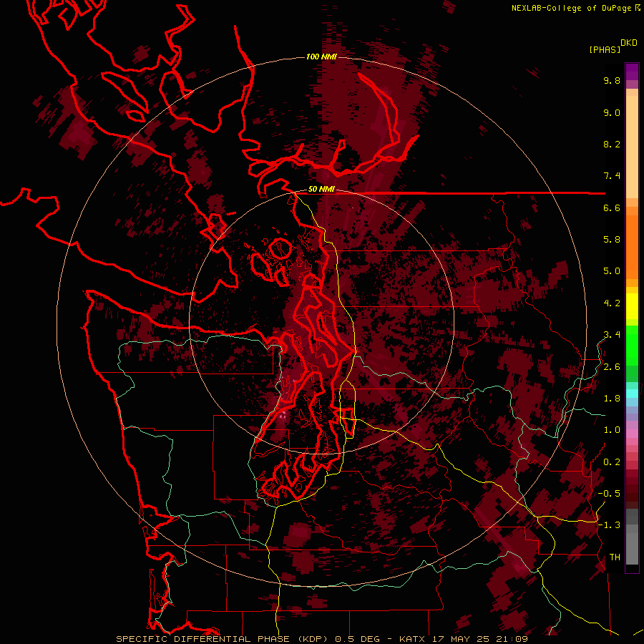Click the 6.6 value on the color scale
This screenshot has width=644, height=644.
[x=612, y=208]
